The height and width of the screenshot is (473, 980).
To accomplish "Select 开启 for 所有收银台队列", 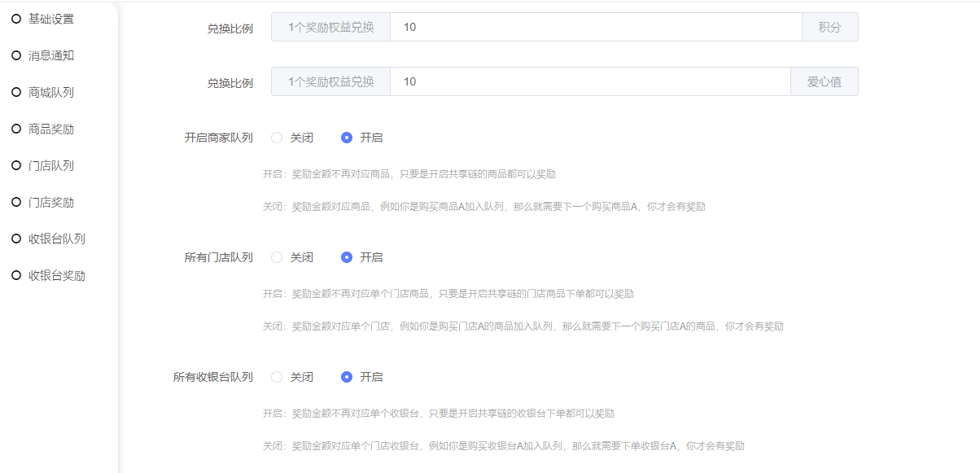I will tap(347, 377).
